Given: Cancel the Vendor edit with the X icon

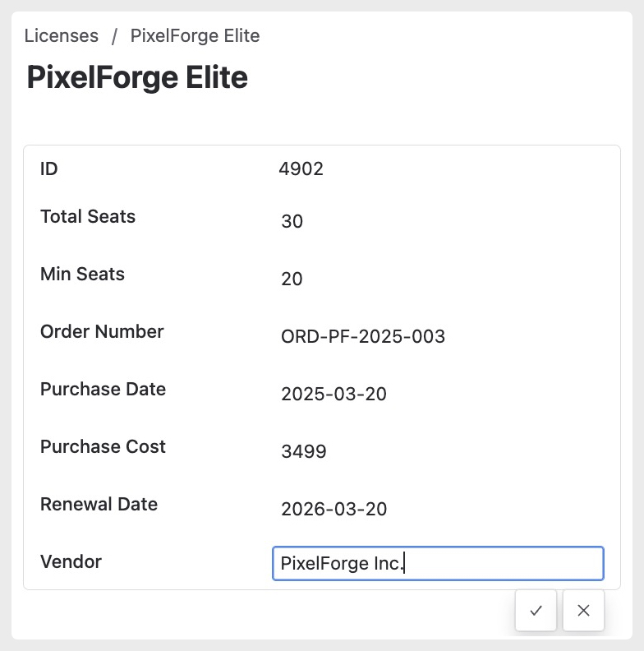Looking at the screenshot, I should point(583,610).
